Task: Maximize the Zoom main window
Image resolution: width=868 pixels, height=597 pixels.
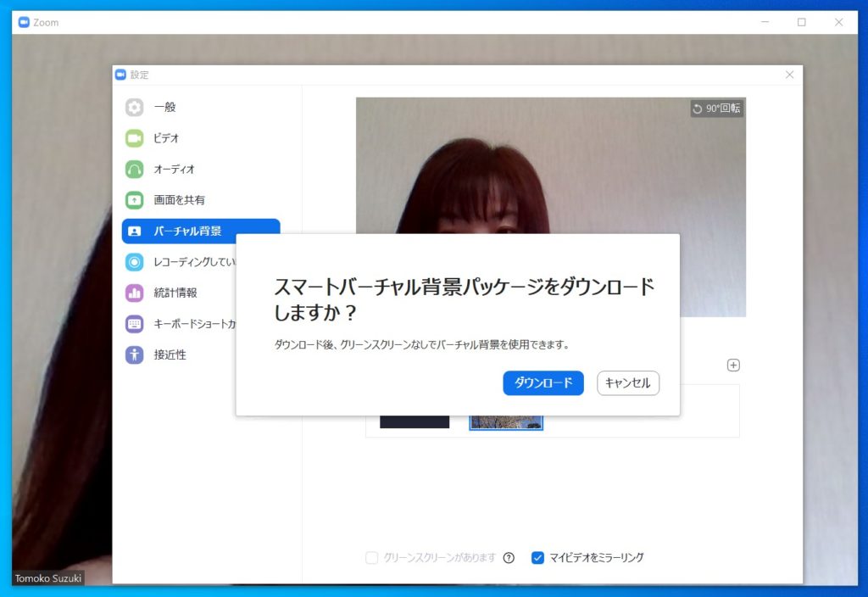Action: [x=802, y=22]
